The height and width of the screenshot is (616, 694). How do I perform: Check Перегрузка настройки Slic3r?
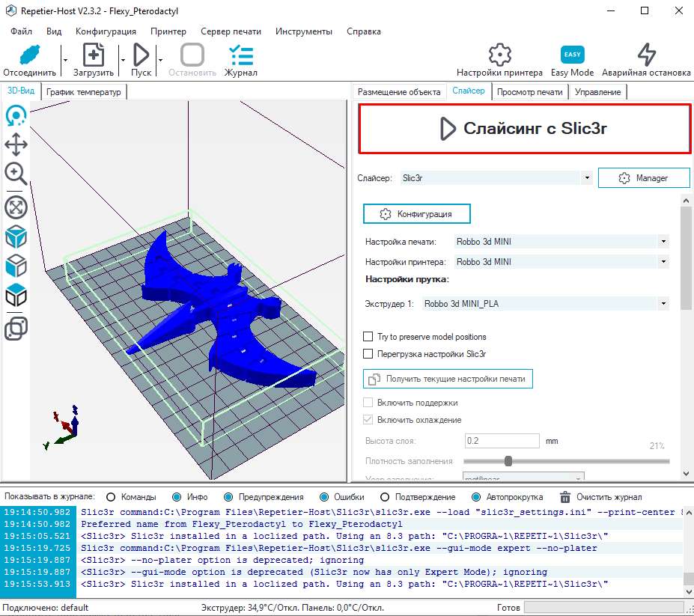coord(368,354)
